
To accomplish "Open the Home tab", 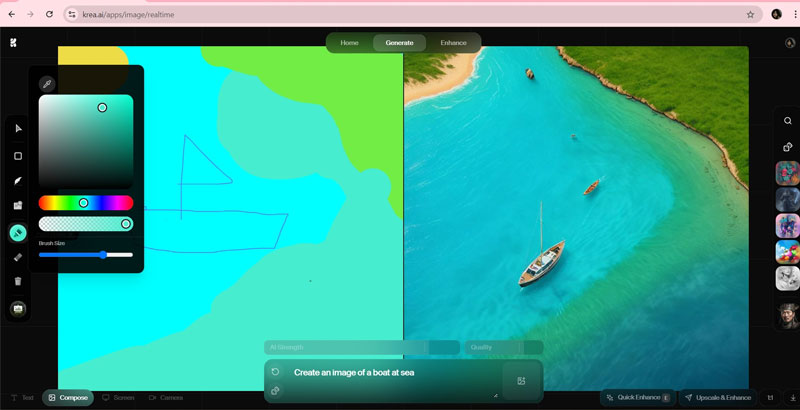I will 349,43.
